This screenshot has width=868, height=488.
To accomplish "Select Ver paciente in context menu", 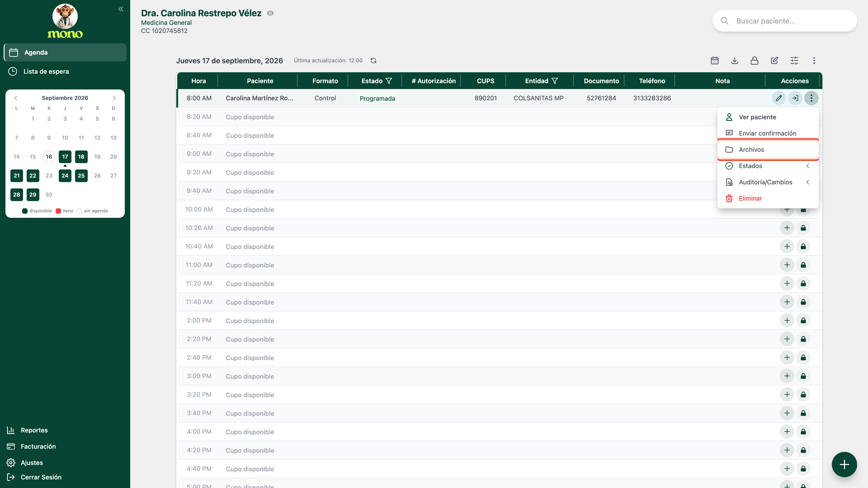I will click(x=768, y=117).
